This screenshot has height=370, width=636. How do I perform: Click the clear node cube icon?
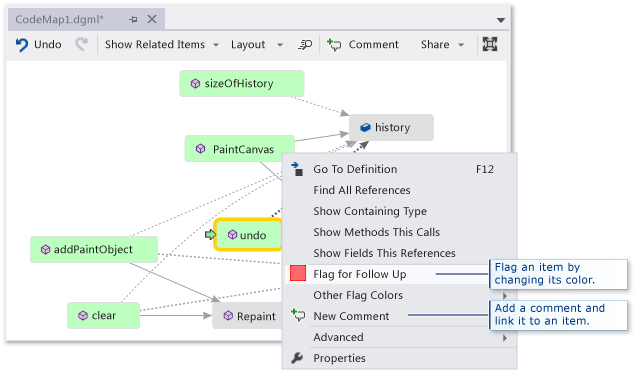(x=83, y=316)
